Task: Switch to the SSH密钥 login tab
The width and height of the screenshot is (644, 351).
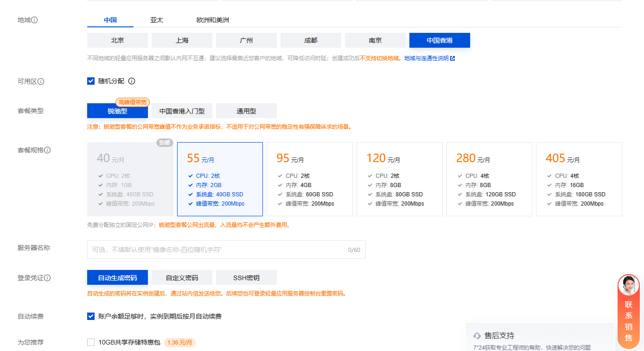Action: pyautogui.click(x=246, y=277)
